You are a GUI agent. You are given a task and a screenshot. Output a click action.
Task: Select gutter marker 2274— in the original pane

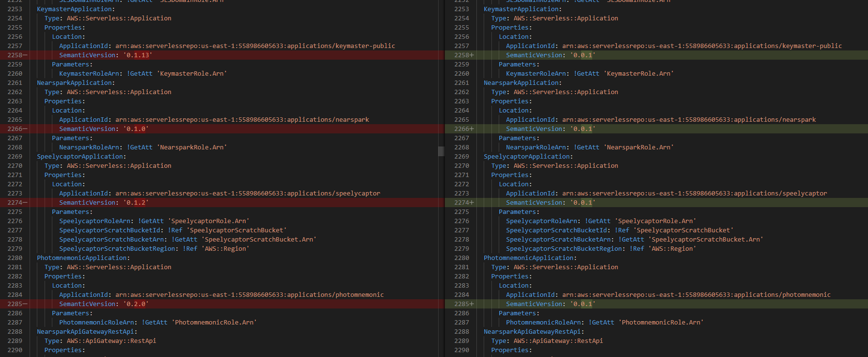pyautogui.click(x=17, y=203)
